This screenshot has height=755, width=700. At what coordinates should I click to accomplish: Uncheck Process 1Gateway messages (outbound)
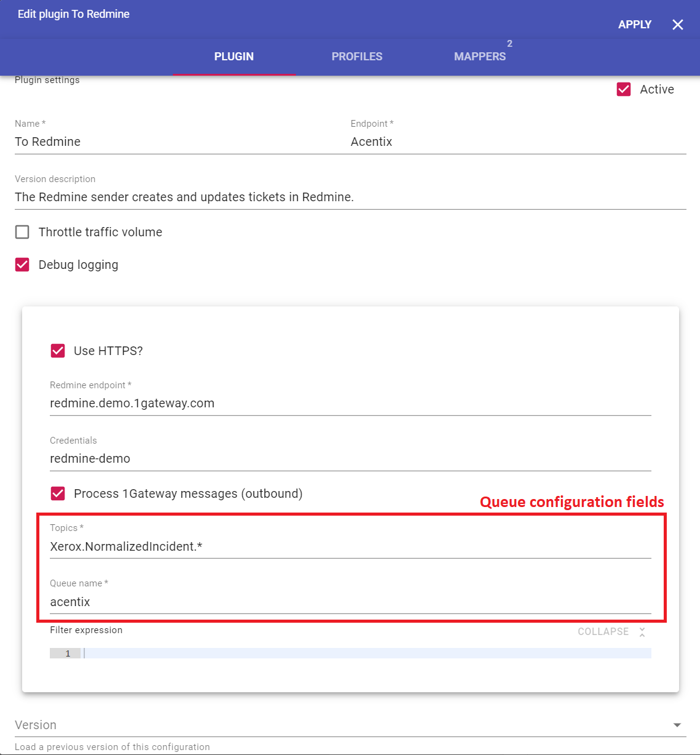[x=58, y=493]
